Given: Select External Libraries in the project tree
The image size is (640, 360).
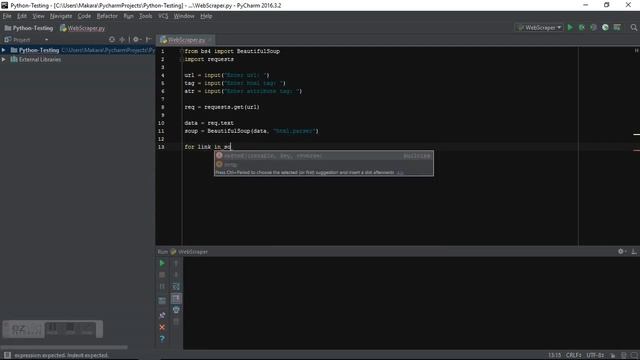Looking at the screenshot, I should pyautogui.click(x=40, y=60).
